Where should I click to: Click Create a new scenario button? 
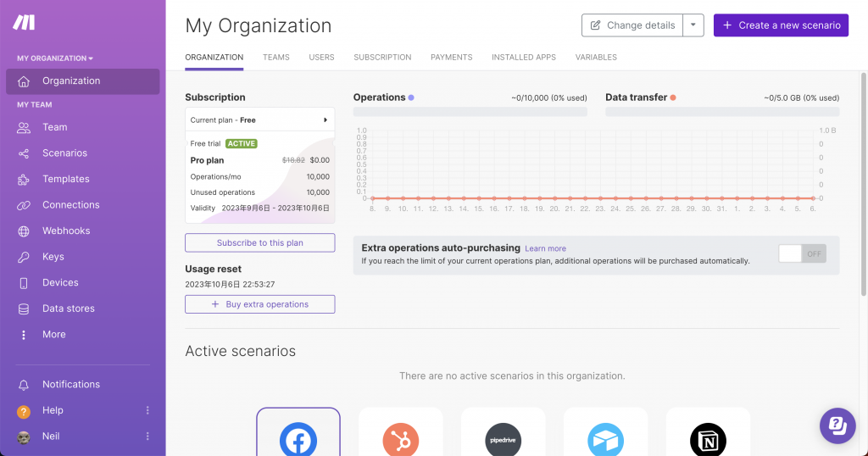pyautogui.click(x=781, y=25)
